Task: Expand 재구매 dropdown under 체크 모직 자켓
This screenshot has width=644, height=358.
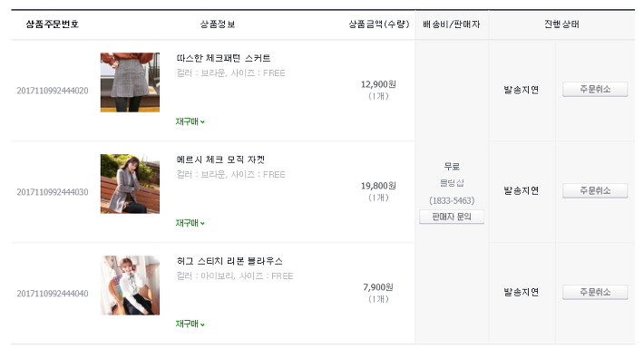Action: click(190, 223)
